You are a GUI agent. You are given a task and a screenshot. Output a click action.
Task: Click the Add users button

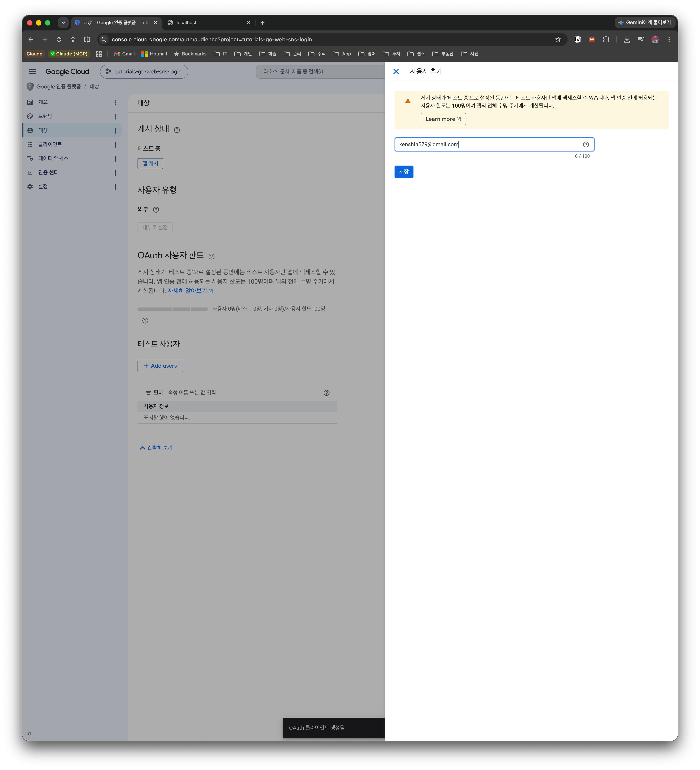pyautogui.click(x=160, y=366)
